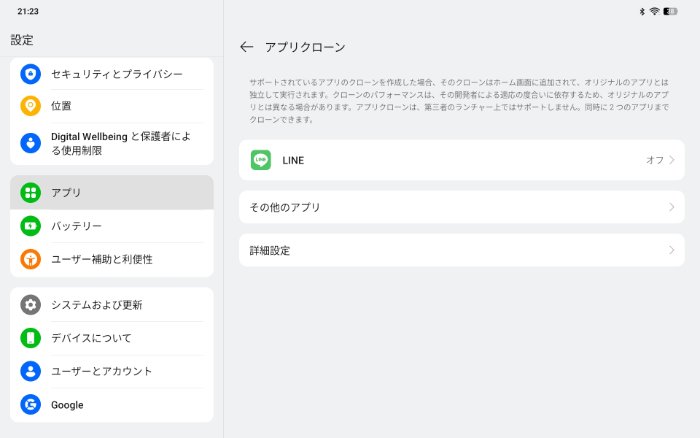The image size is (700, 438).
Task: Tap the yellow 位置 location icon
Action: pos(31,106)
